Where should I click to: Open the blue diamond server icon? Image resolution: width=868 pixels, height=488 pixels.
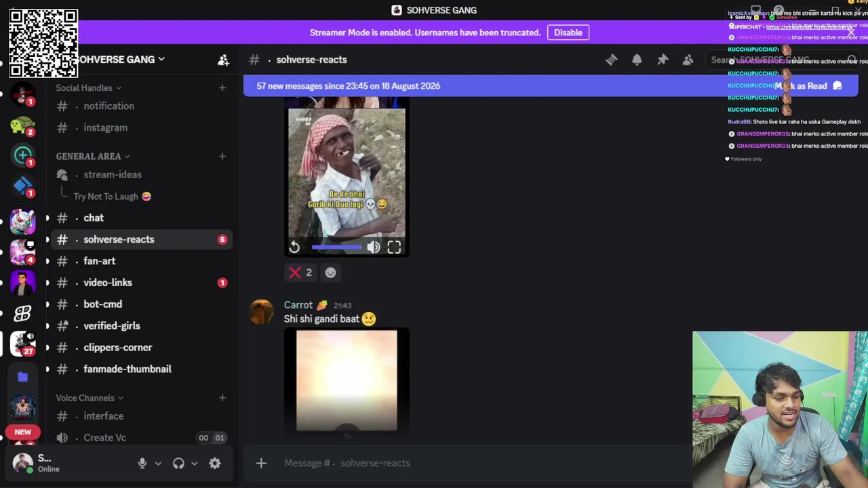pos(22,186)
